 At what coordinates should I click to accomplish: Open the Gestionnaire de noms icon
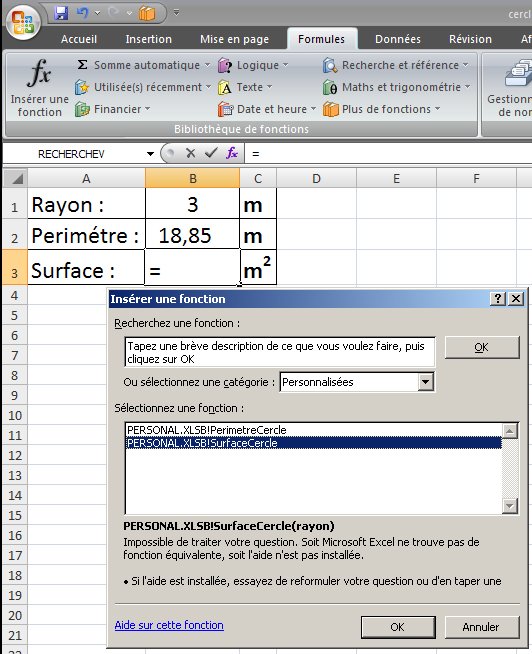pos(509,88)
